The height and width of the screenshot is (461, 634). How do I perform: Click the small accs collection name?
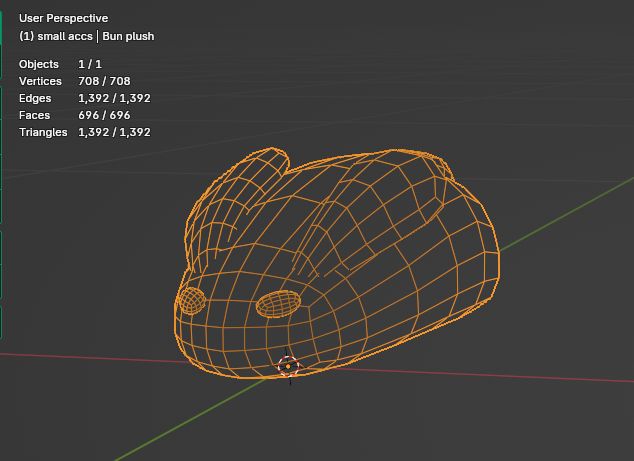tap(65, 36)
